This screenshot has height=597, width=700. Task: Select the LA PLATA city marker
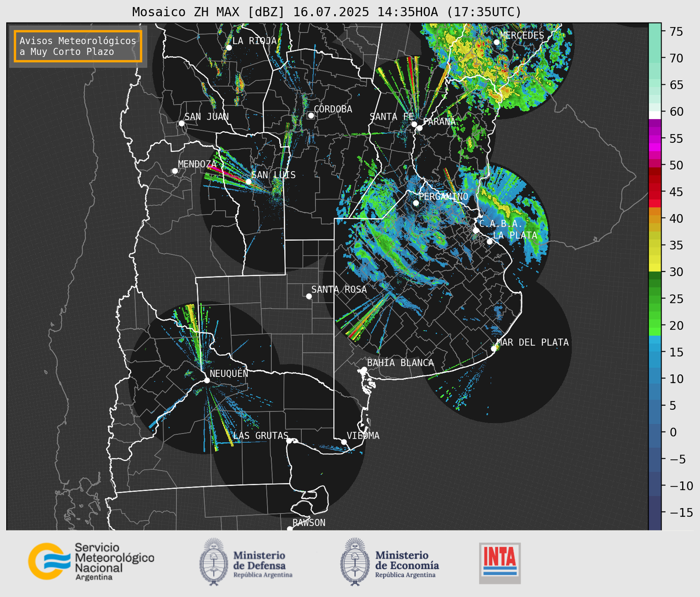[x=490, y=242]
